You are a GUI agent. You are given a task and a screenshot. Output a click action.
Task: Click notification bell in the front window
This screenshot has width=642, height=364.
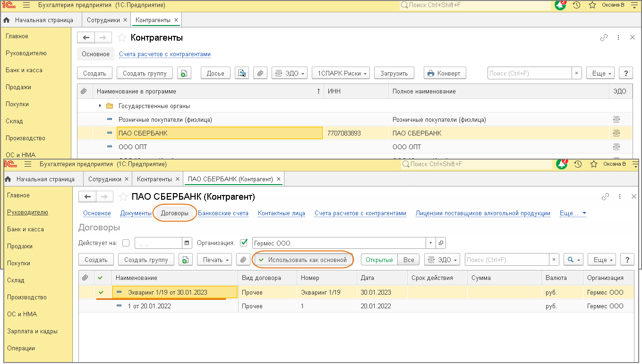pos(562,164)
